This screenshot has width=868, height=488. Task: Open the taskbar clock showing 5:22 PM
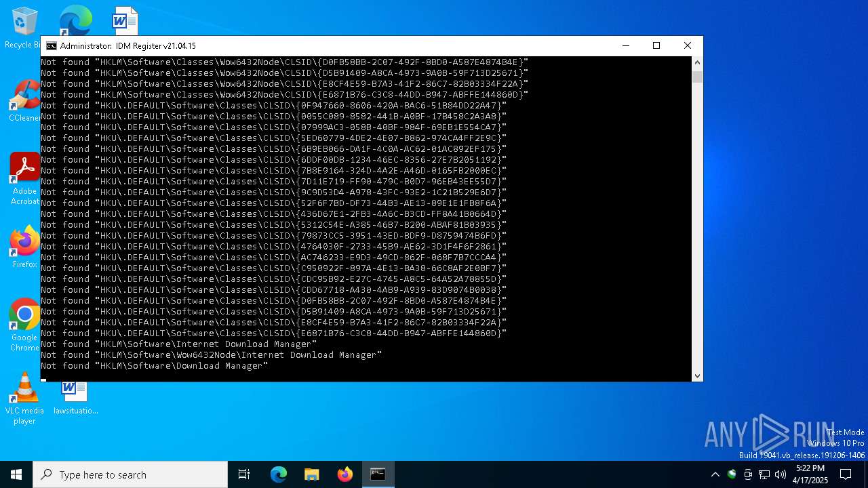click(810, 474)
